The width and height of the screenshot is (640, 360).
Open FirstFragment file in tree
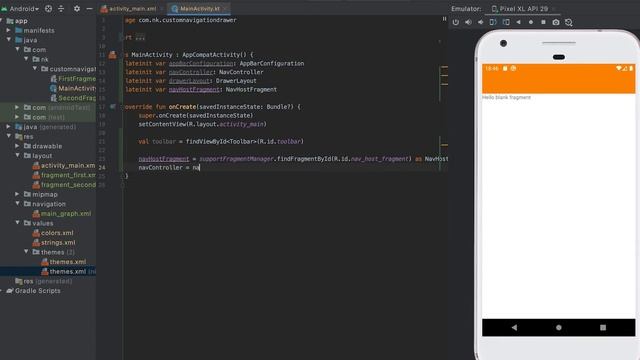(x=73, y=78)
